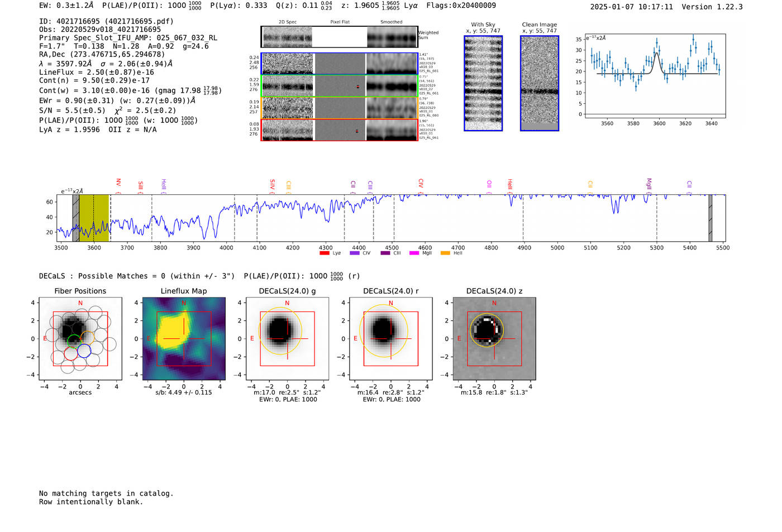Screen dimensions: 782x532
Task: Click the blue fiber circle in Fiber Positions
Action: click(84, 351)
